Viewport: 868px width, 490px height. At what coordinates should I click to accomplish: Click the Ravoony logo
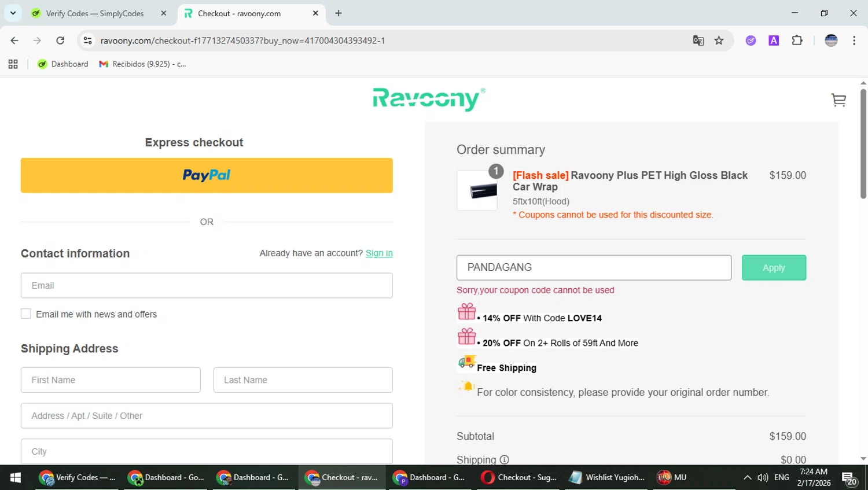429,99
